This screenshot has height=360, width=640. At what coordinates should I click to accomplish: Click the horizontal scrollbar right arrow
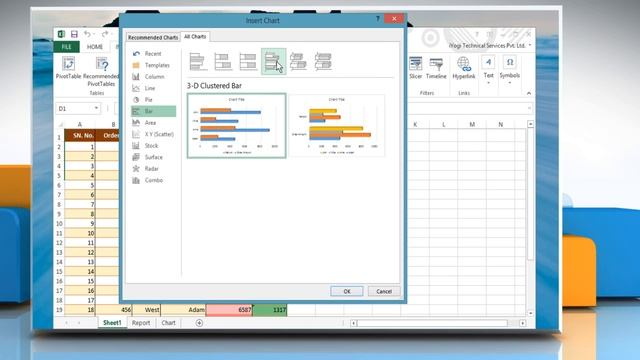(x=522, y=323)
